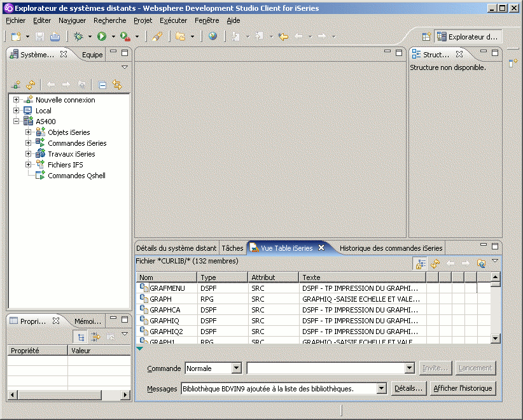Open the Exécuter menu
The image size is (523, 420).
pos(174,20)
